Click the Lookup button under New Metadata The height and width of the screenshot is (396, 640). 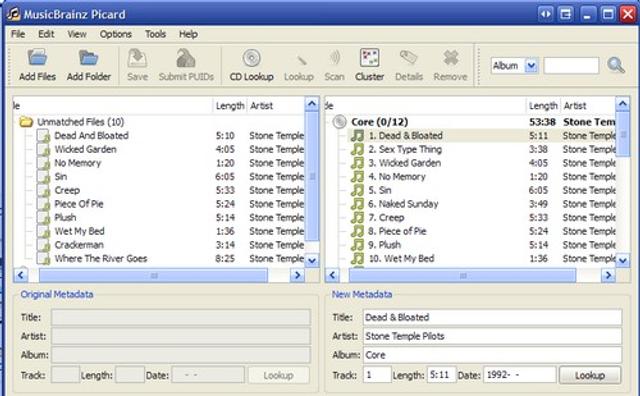(590, 375)
